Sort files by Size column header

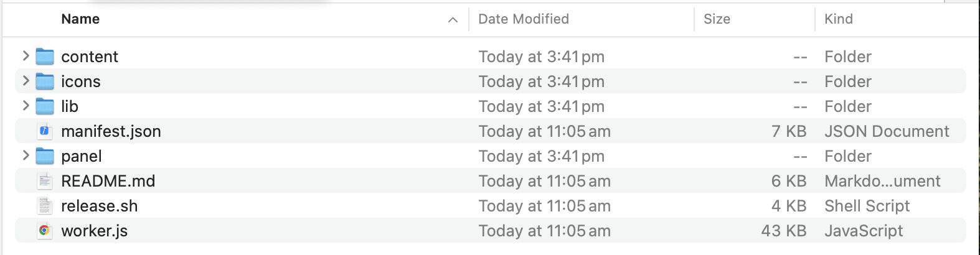717,19
